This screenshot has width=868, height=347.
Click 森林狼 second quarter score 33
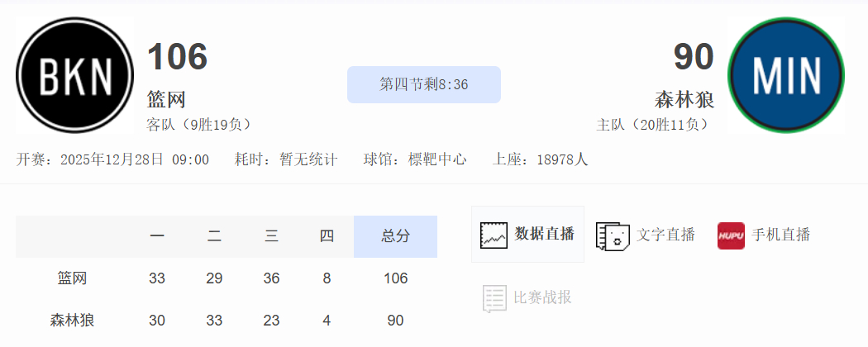point(214,321)
